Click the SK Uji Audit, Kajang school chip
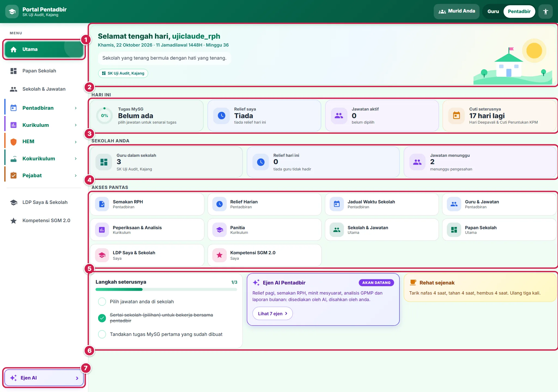Screen dimensions: 558x392 [x=123, y=73]
